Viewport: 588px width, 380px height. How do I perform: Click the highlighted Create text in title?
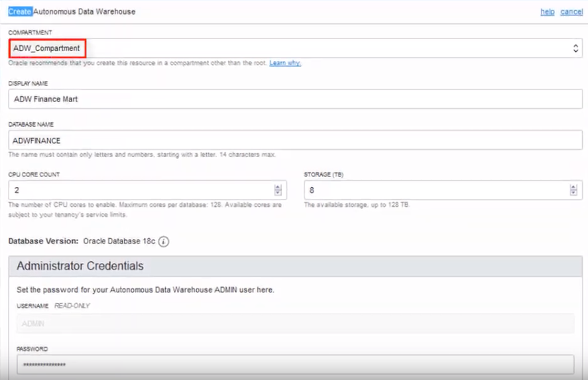(21, 12)
